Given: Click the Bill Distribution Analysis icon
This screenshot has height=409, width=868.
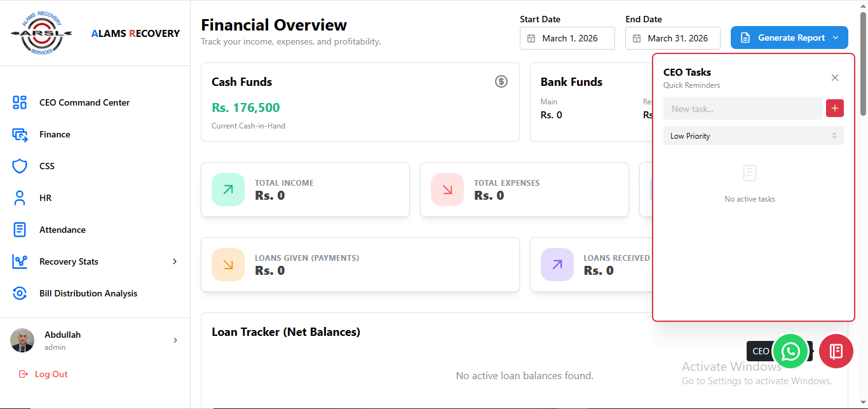Looking at the screenshot, I should pyautogui.click(x=20, y=293).
